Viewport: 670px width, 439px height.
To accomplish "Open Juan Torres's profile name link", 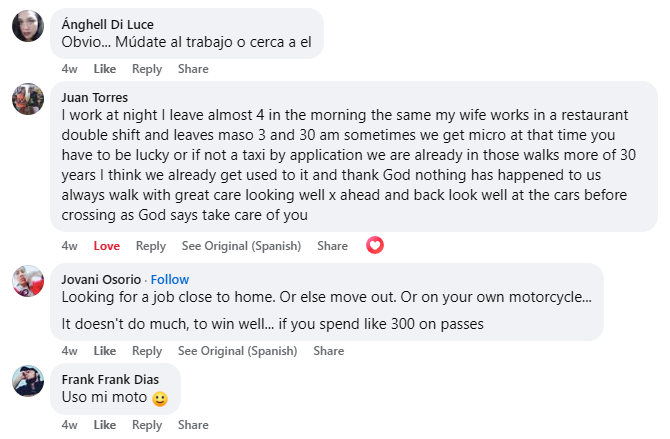I will point(94,97).
